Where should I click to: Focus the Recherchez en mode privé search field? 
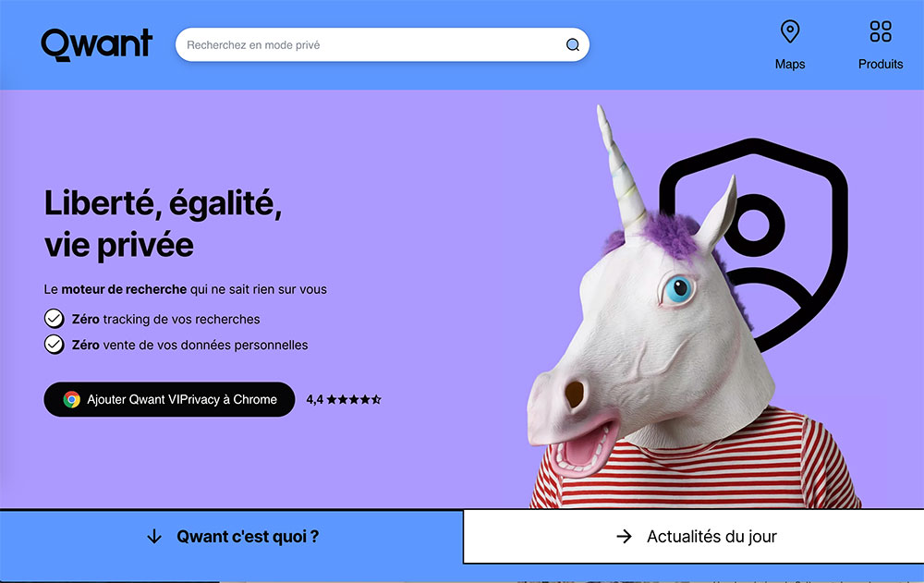pyautogui.click(x=382, y=44)
